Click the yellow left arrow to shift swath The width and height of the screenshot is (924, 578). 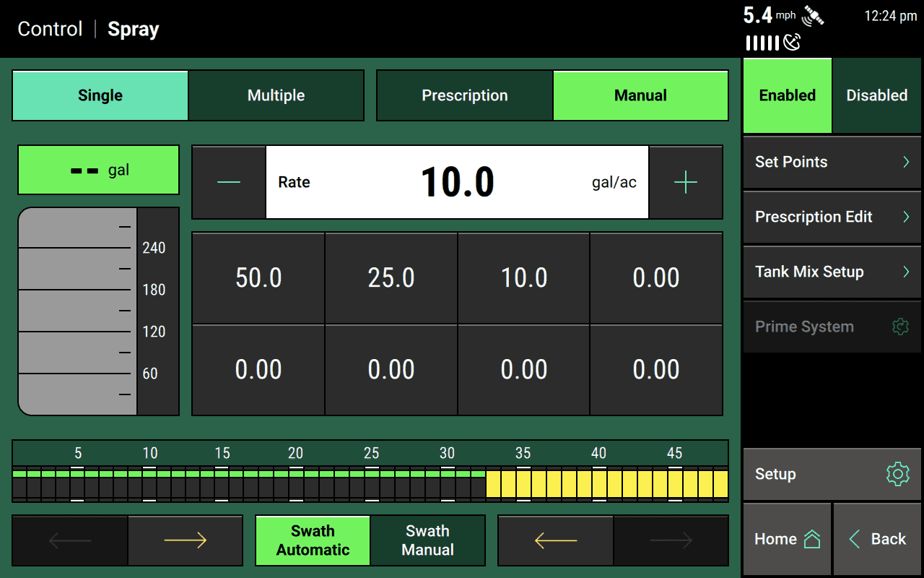[x=555, y=540]
